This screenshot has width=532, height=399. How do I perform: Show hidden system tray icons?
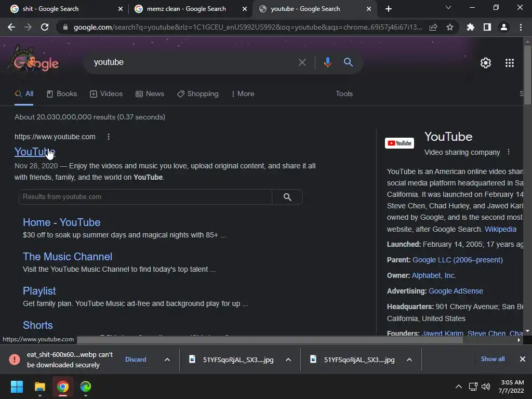[x=458, y=387]
